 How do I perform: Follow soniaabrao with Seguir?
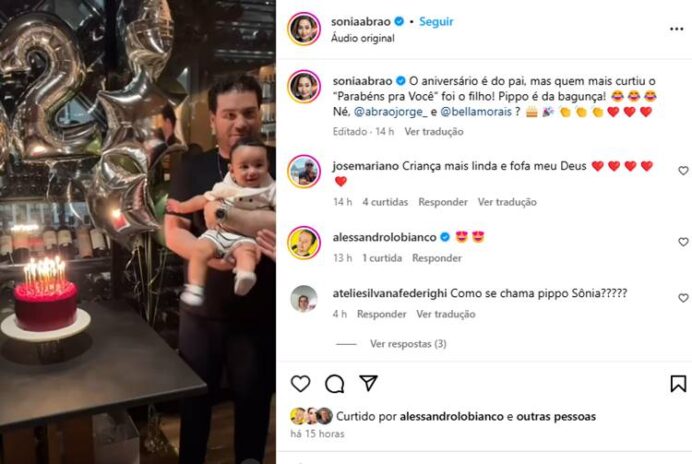[436, 22]
